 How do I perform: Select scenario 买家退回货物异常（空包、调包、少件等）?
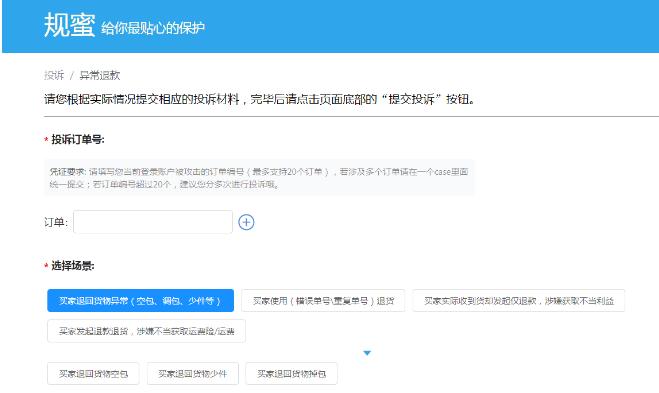click(140, 301)
